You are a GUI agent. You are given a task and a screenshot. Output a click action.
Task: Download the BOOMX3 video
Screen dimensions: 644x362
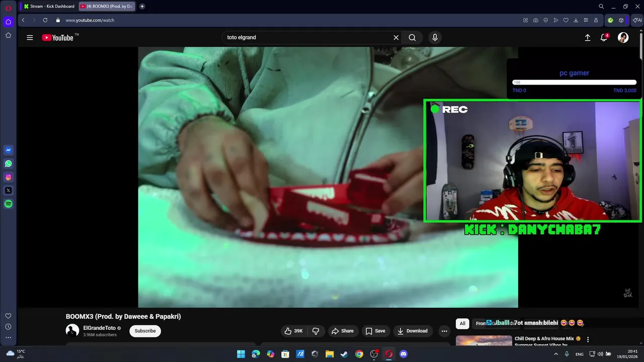click(413, 331)
